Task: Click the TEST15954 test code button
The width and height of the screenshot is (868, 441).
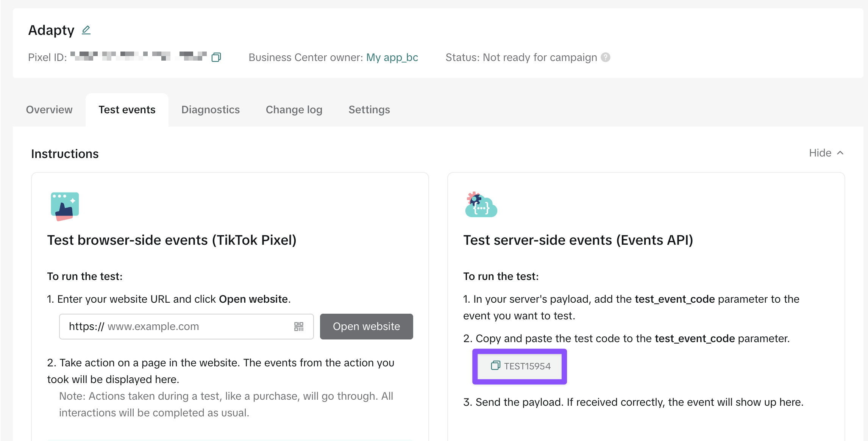Action: pyautogui.click(x=527, y=366)
